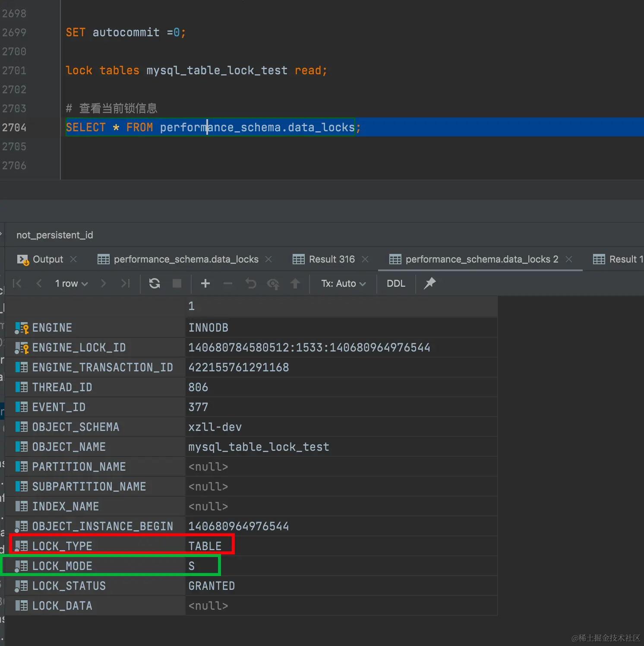
Task: Switch to the Output tab
Action: [x=47, y=259]
